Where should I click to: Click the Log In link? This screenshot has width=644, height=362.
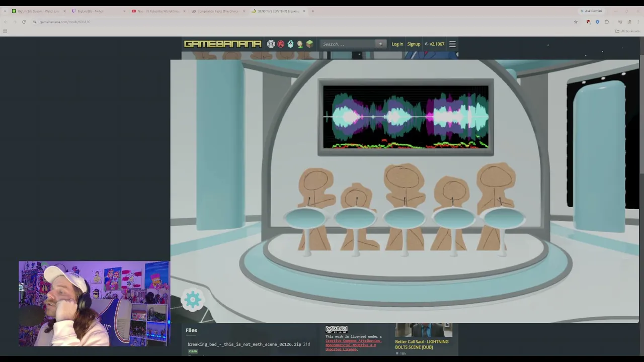coord(397,44)
